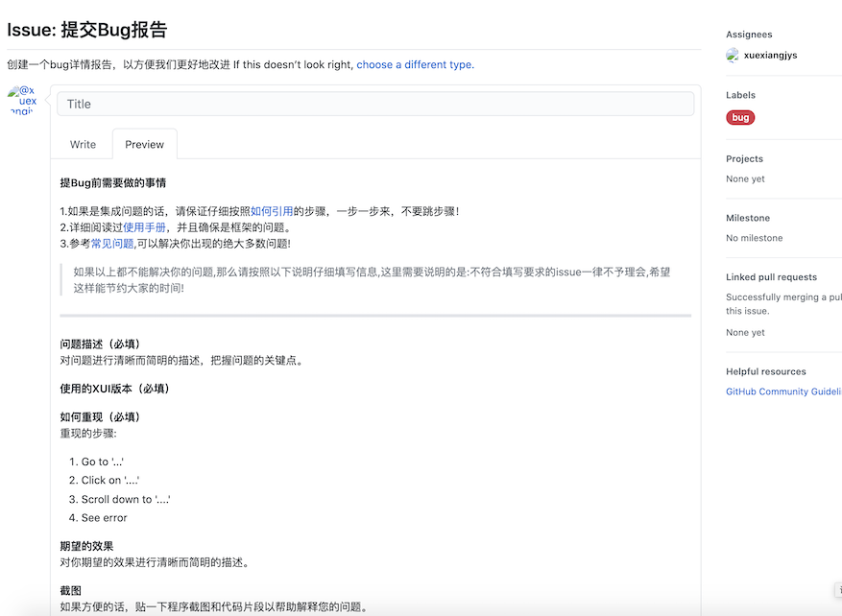
Task: Click the red bug label
Action: click(740, 117)
